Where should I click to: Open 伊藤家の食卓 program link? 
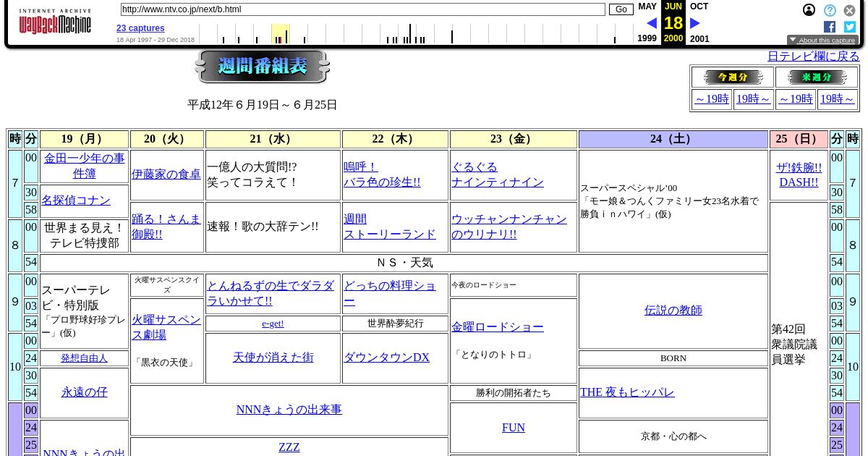[166, 174]
